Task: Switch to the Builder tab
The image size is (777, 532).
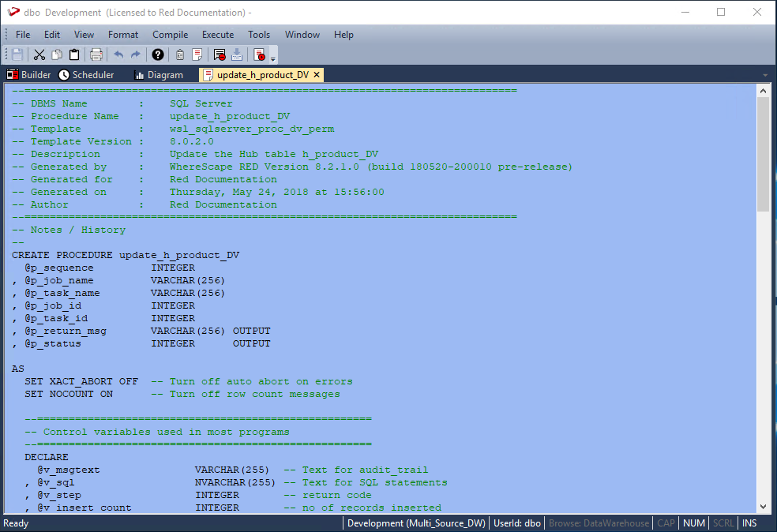Action: [x=28, y=75]
